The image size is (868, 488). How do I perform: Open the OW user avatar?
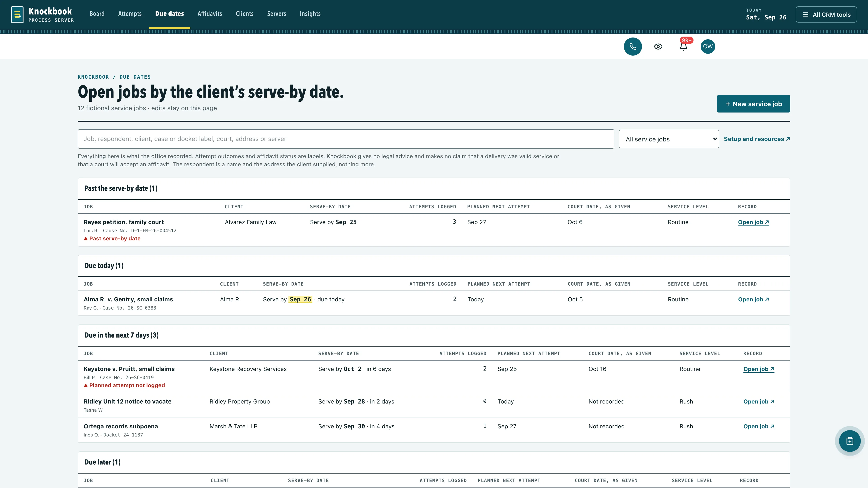pos(708,47)
